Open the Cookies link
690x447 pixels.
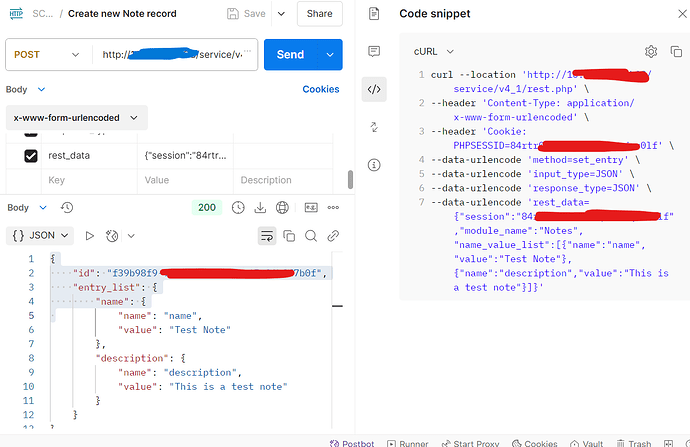321,89
